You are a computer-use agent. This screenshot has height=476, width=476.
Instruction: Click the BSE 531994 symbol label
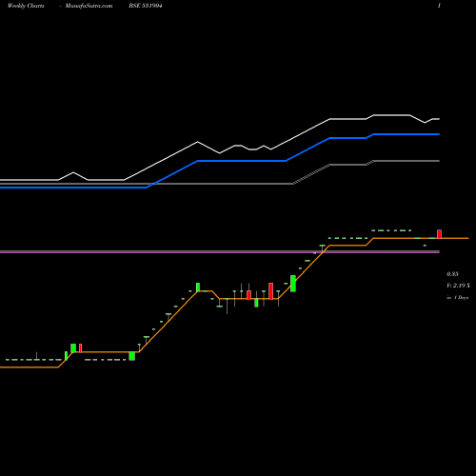click(x=146, y=6)
